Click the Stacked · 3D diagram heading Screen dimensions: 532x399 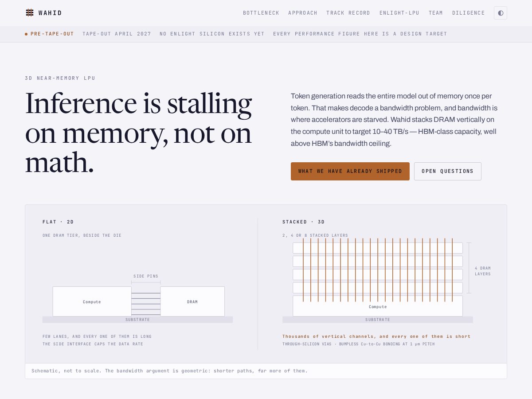pyautogui.click(x=304, y=222)
